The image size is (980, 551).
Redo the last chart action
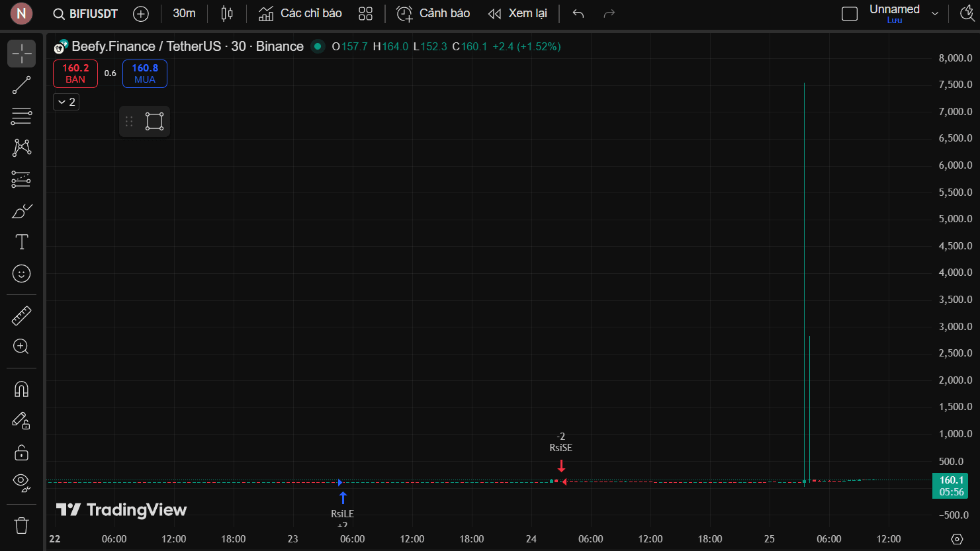(609, 14)
